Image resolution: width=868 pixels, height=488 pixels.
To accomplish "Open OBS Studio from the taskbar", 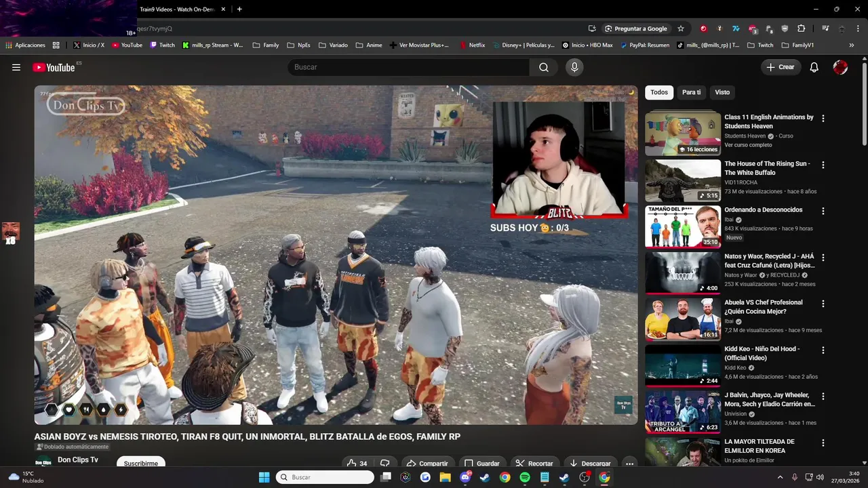I will pos(585,477).
